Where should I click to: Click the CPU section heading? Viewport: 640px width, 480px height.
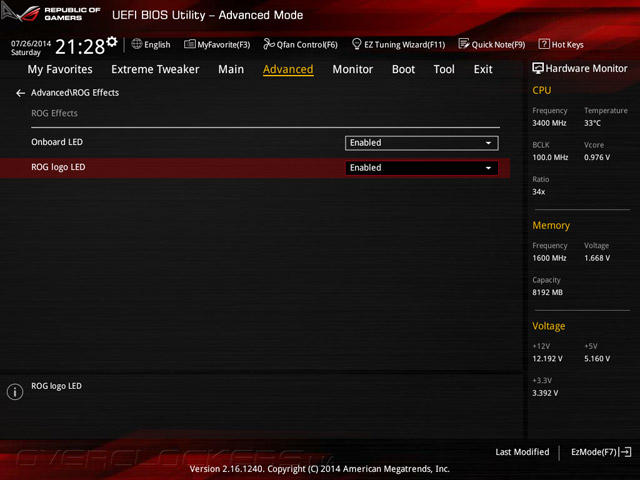pos(542,90)
